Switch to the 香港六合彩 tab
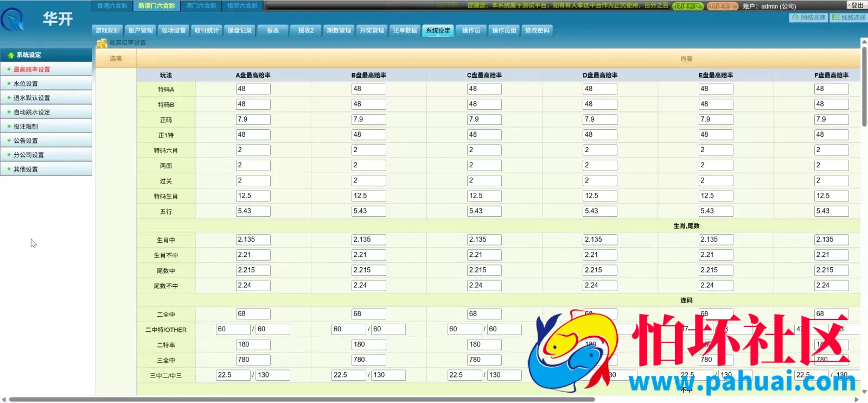 coord(112,6)
